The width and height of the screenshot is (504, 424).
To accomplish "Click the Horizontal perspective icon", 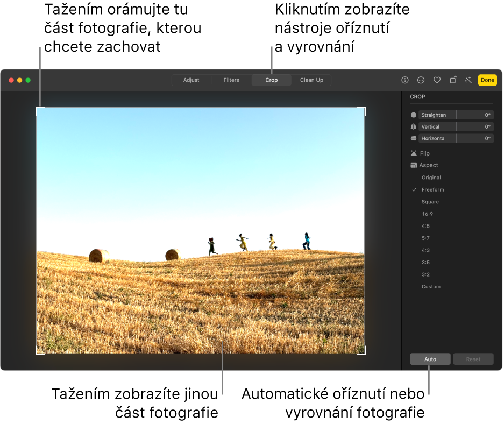I will pos(414,138).
